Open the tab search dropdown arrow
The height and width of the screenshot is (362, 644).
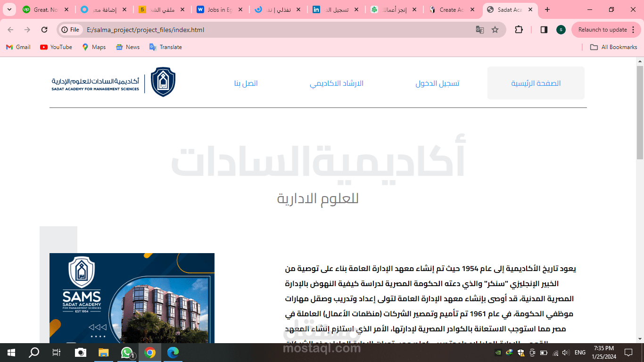pyautogui.click(x=9, y=9)
